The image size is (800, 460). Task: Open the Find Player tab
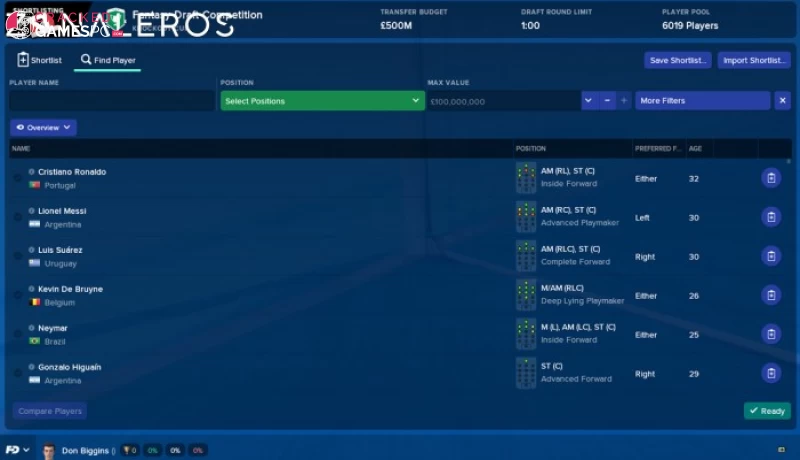coord(108,60)
